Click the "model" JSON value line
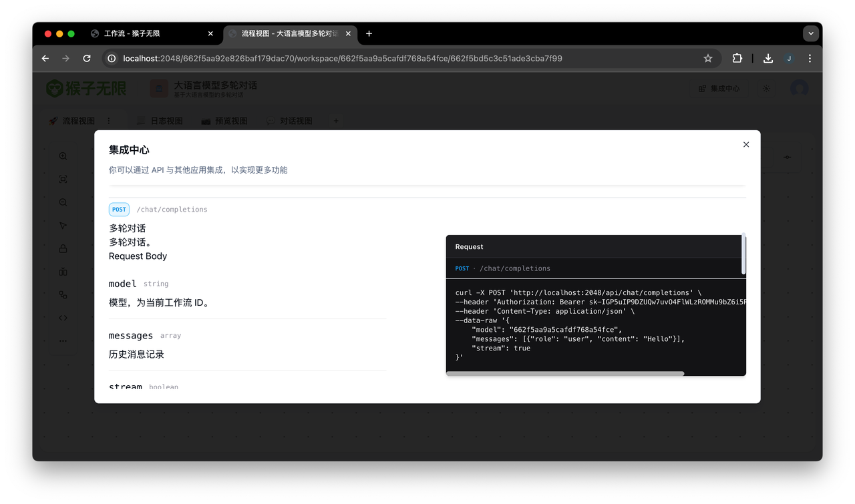This screenshot has height=504, width=855. [x=546, y=330]
